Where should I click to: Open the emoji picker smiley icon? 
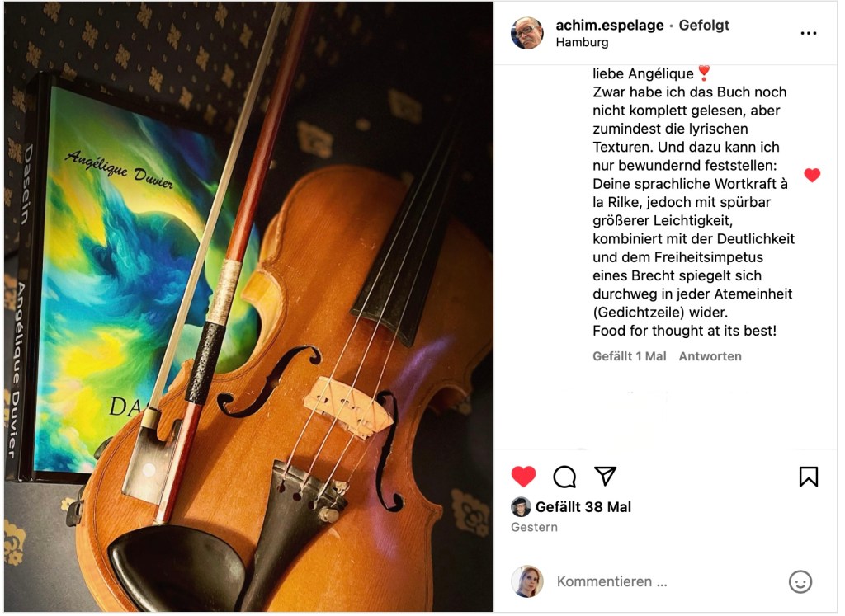tap(800, 582)
